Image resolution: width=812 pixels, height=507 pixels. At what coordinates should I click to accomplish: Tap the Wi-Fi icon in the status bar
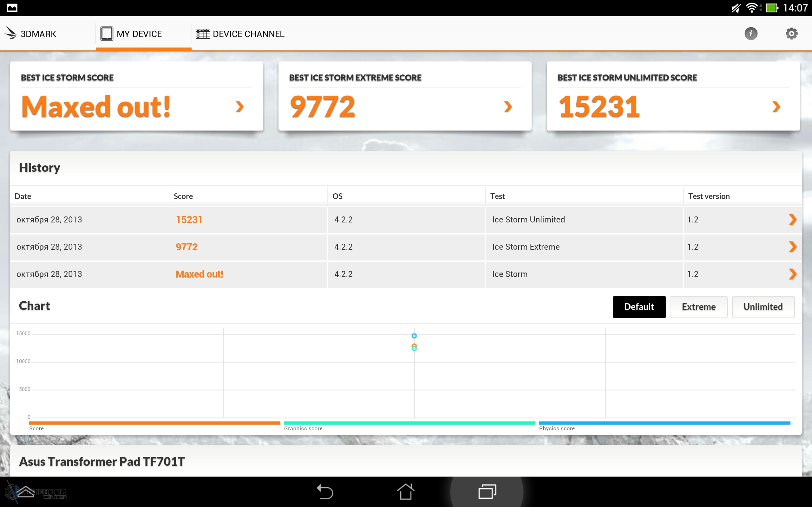pyautogui.click(x=752, y=8)
